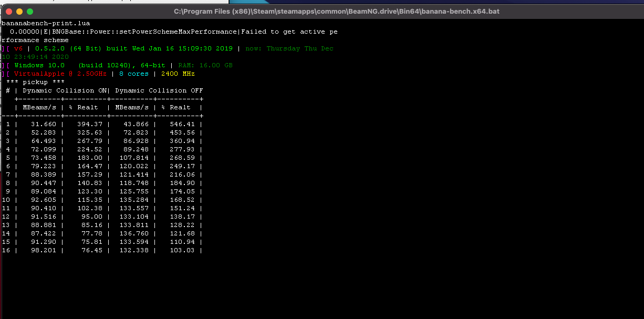Click the v6 version label

[x=18, y=48]
